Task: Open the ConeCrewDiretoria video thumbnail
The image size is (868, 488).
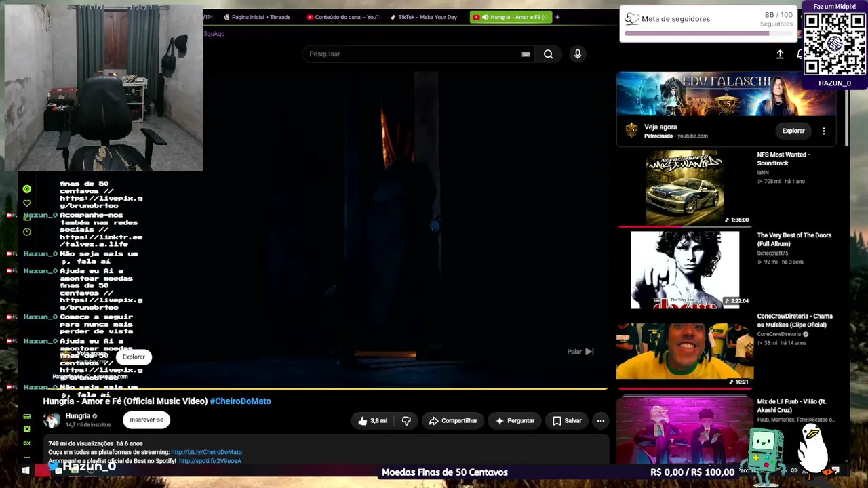Action: [685, 350]
